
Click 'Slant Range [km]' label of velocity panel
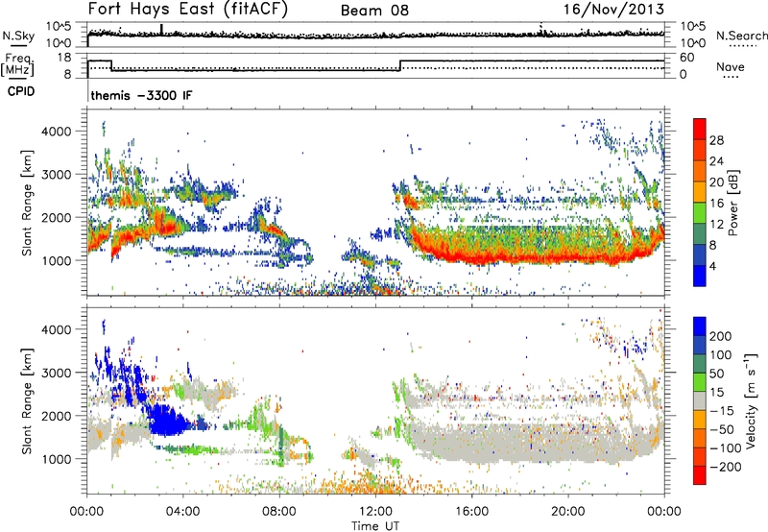(27, 400)
